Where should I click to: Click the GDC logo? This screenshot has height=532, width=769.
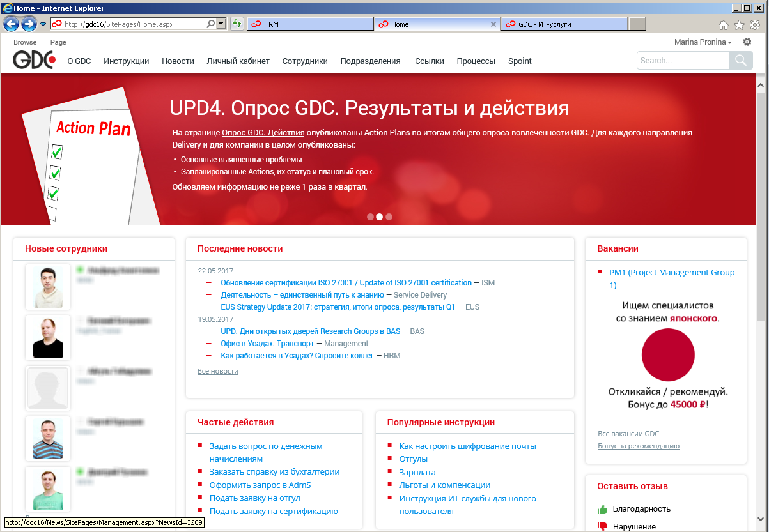[x=35, y=60]
